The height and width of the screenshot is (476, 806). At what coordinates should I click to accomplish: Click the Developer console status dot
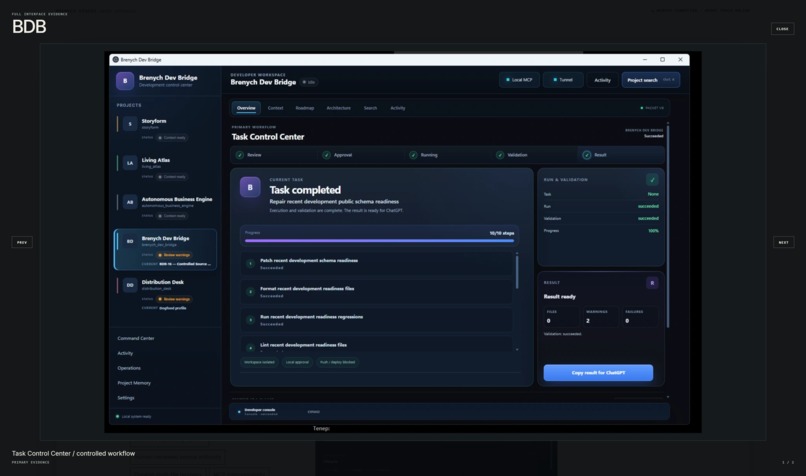click(x=239, y=412)
